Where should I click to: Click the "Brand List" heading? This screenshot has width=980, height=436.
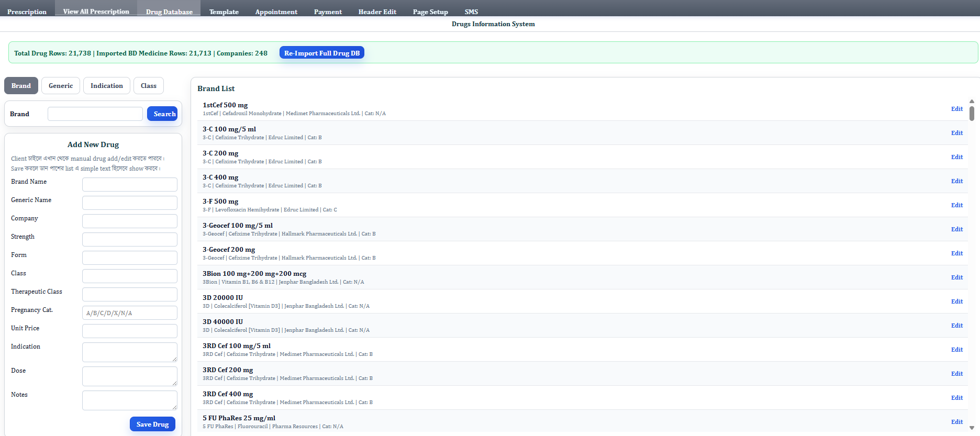click(x=216, y=88)
